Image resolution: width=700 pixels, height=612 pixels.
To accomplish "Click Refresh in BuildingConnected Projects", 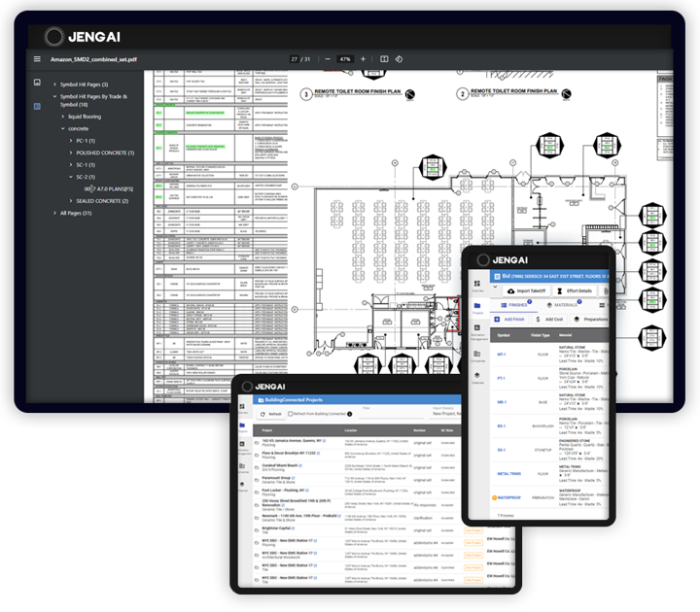I will point(270,414).
